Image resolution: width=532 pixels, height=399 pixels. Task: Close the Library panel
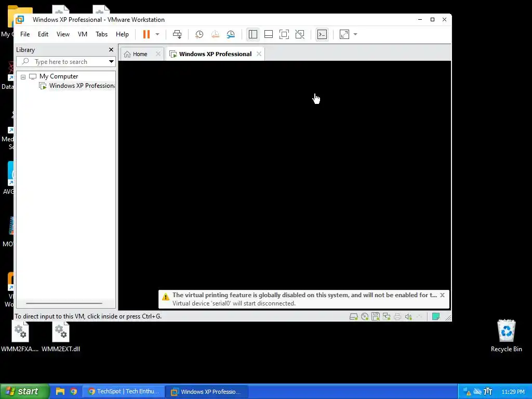[111, 49]
